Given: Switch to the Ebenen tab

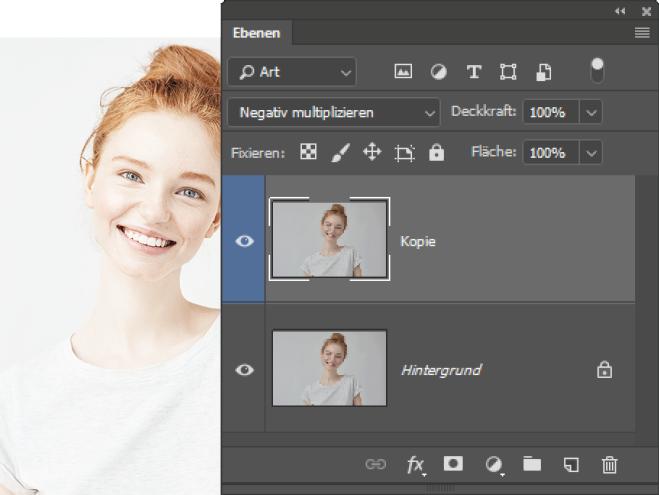Looking at the screenshot, I should pos(256,33).
